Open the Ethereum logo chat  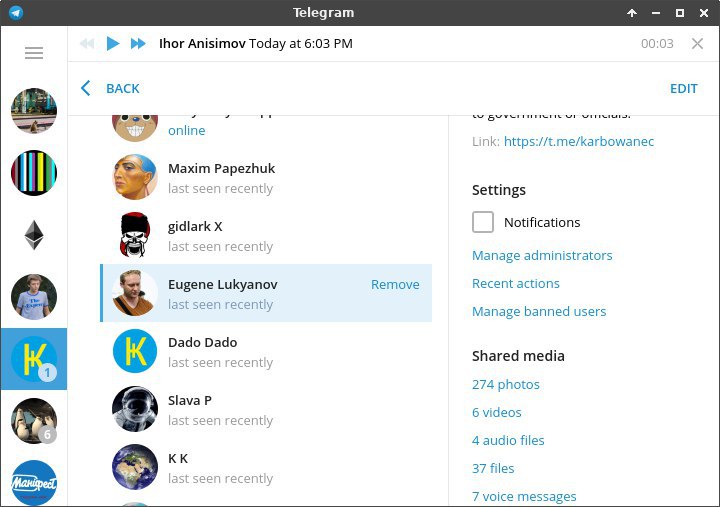(34, 235)
